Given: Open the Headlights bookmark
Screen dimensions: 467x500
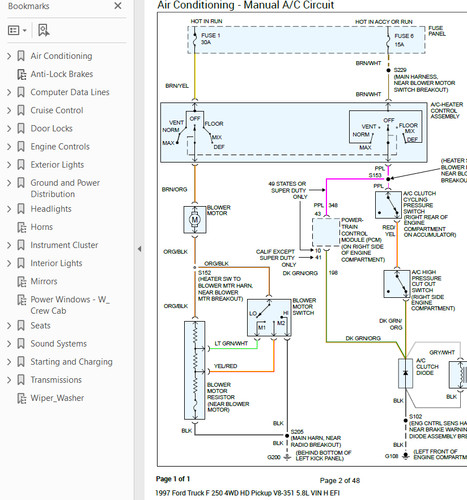Looking at the screenshot, I should click(x=51, y=209).
